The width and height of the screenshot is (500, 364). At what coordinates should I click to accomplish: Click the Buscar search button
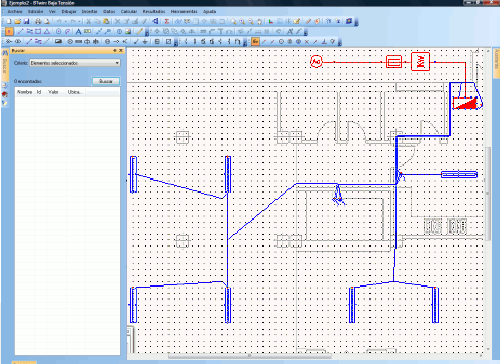(x=106, y=81)
